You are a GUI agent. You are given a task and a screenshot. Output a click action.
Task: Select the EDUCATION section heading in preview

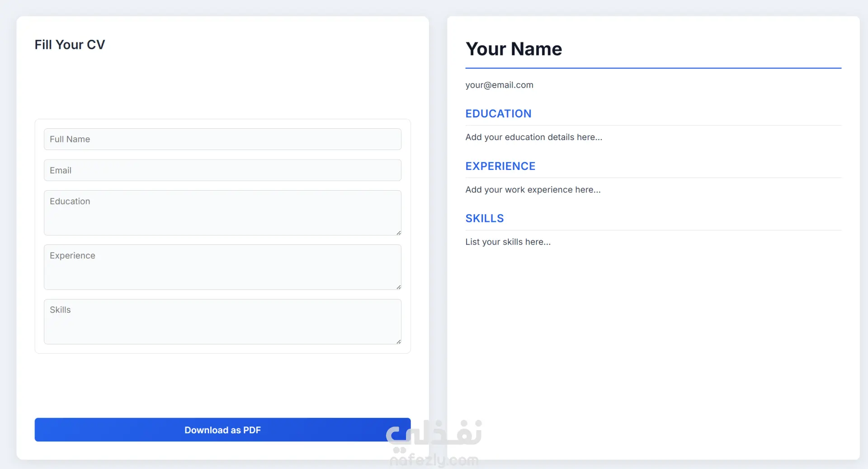(498, 114)
